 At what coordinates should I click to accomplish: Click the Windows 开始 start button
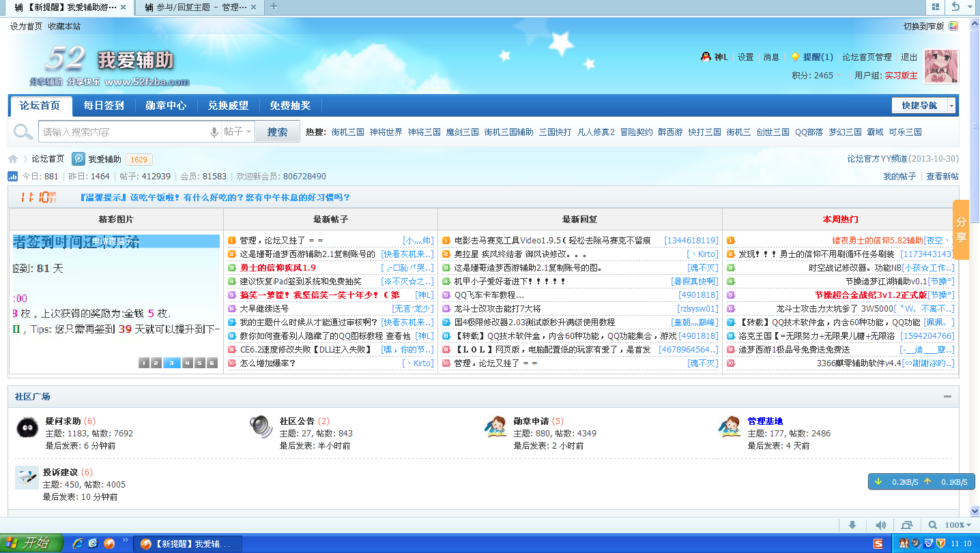coord(31,543)
